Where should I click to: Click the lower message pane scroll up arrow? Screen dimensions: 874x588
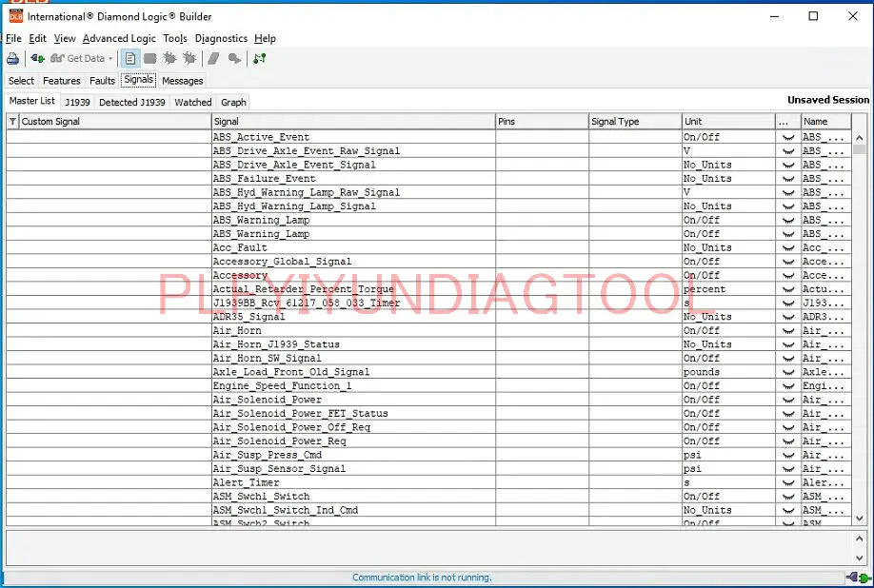859,539
